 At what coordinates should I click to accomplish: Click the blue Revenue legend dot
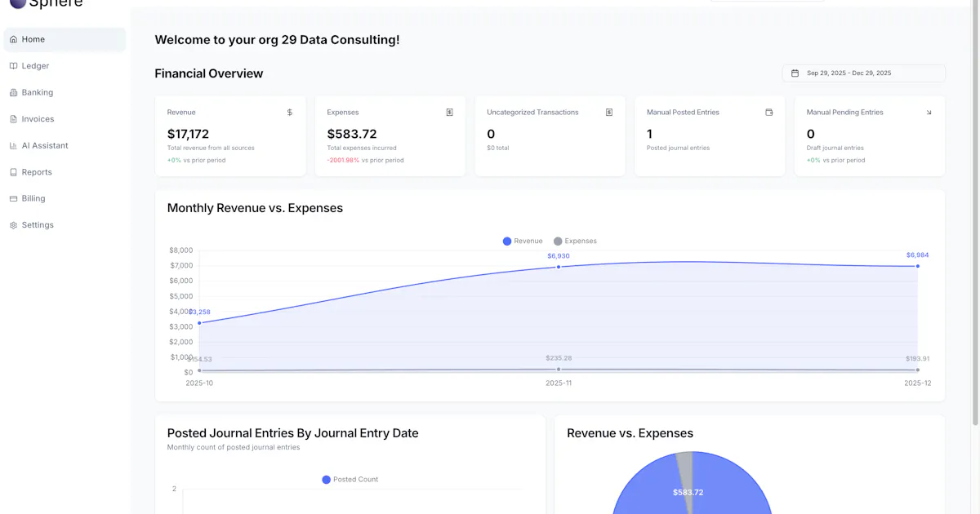507,241
